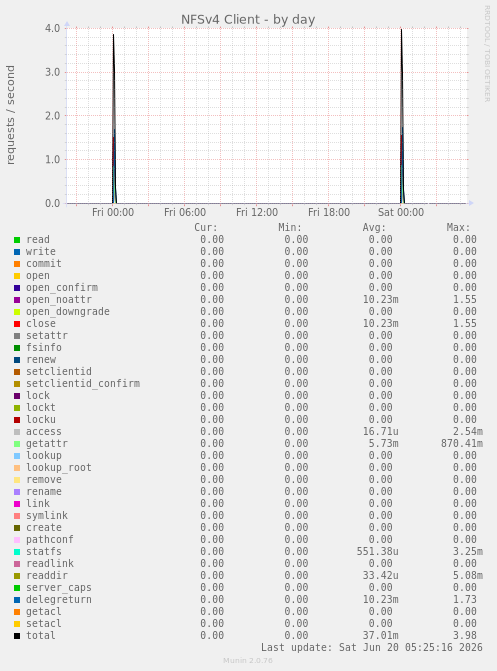
Task: Select the open_confirm legend label
Action: pyautogui.click(x=62, y=288)
